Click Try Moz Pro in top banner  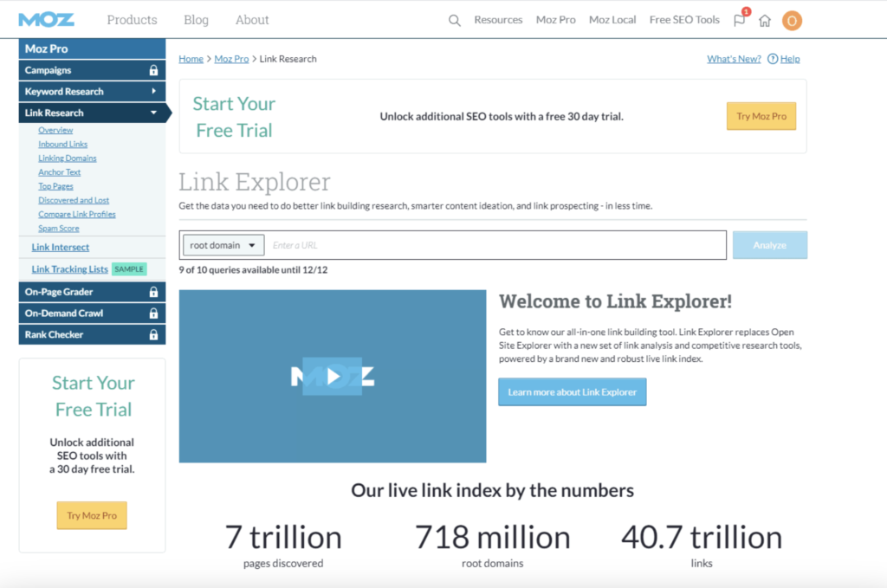761,116
